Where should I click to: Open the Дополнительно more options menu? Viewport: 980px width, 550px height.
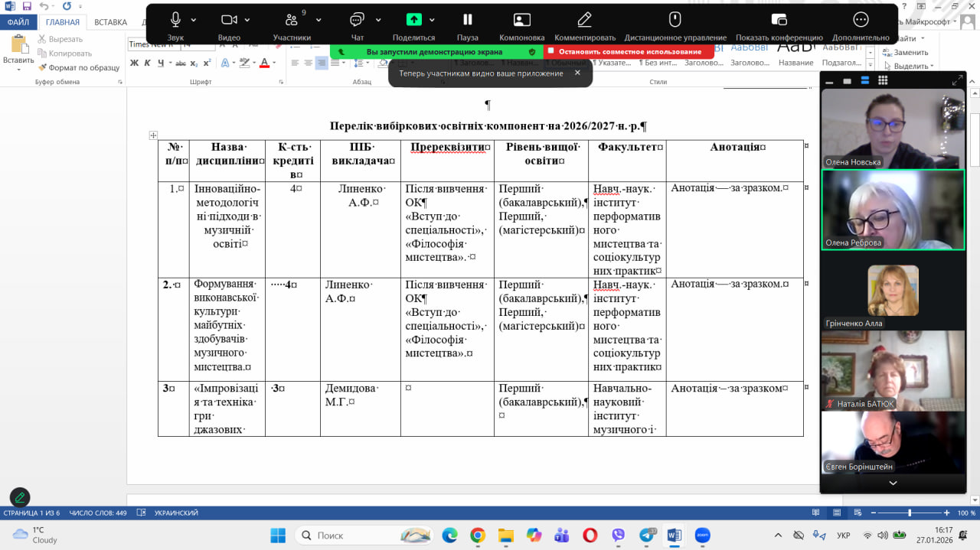[861, 20]
